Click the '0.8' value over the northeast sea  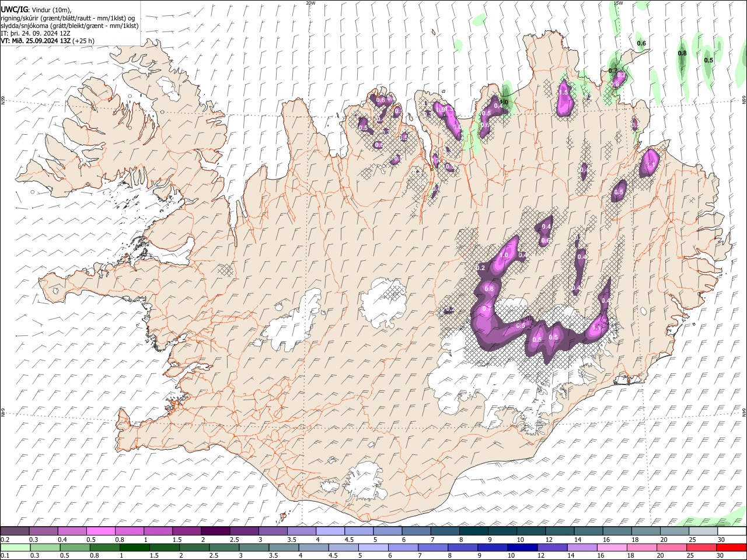point(682,53)
